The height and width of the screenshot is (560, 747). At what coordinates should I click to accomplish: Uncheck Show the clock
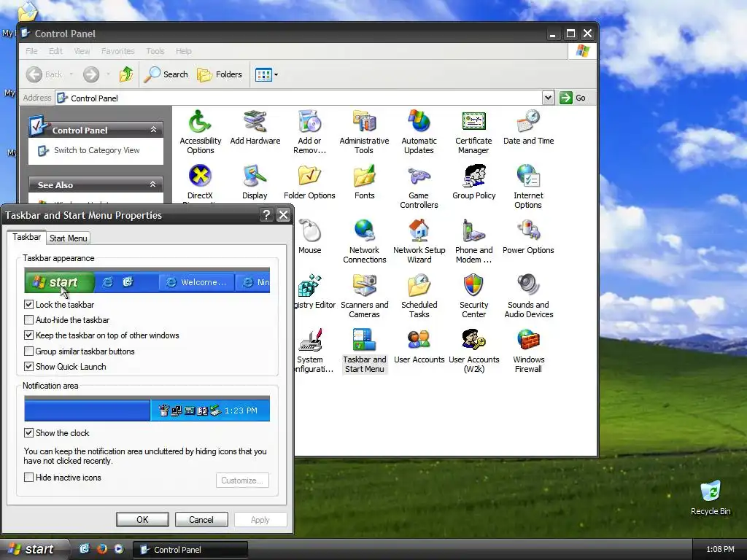[x=28, y=433]
